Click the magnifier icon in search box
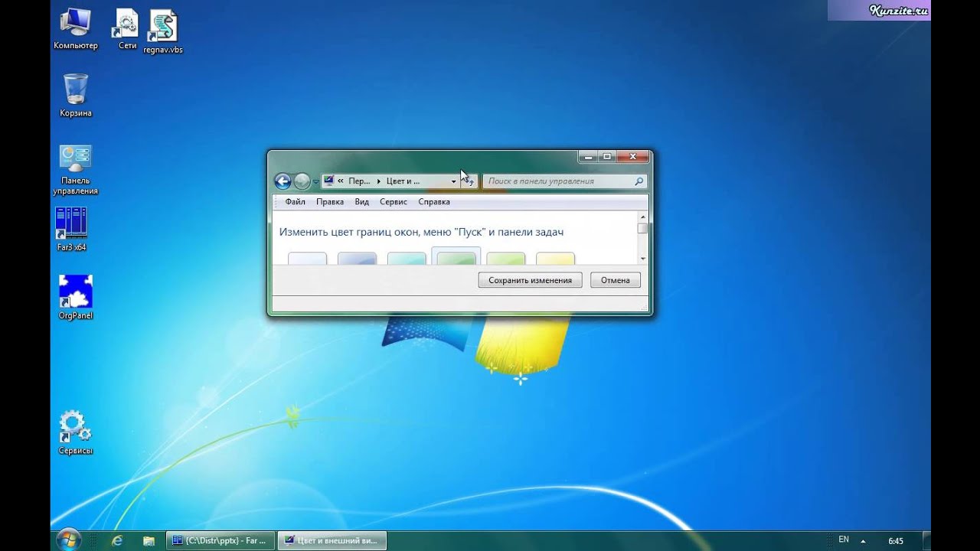 pyautogui.click(x=639, y=181)
